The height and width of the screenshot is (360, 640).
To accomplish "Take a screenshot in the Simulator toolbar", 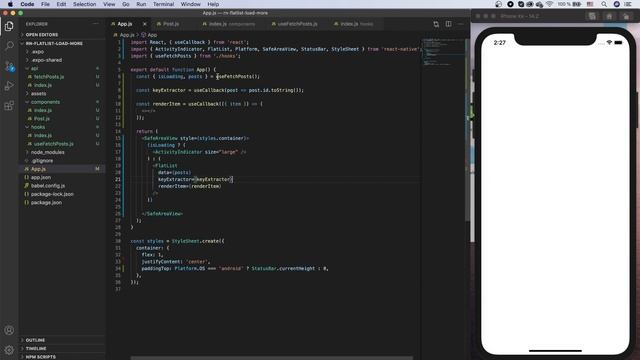I will 592,16.
